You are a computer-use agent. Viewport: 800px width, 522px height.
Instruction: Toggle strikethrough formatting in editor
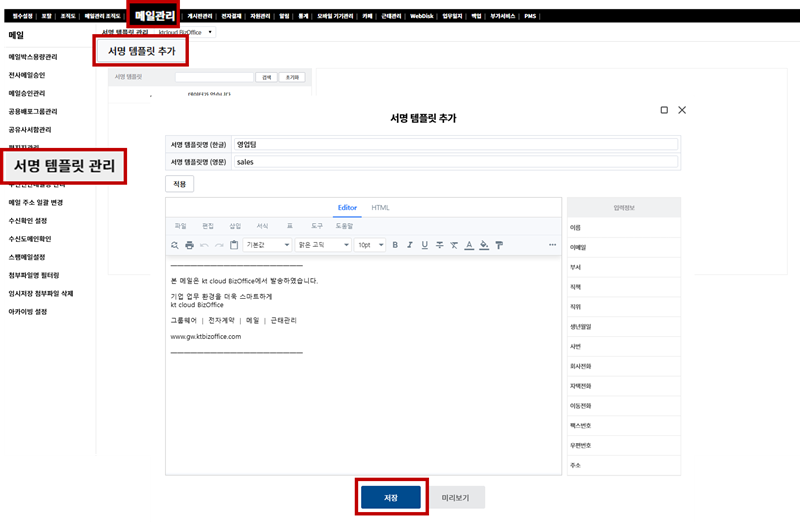click(x=439, y=245)
